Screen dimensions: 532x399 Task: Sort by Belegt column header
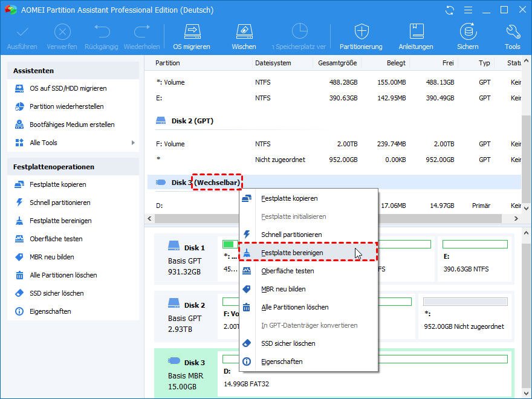(x=396, y=63)
